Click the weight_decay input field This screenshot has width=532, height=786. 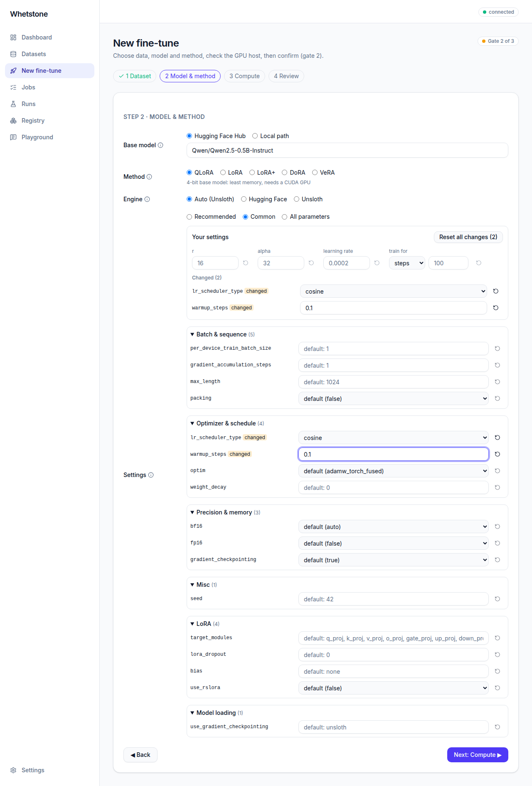(393, 487)
